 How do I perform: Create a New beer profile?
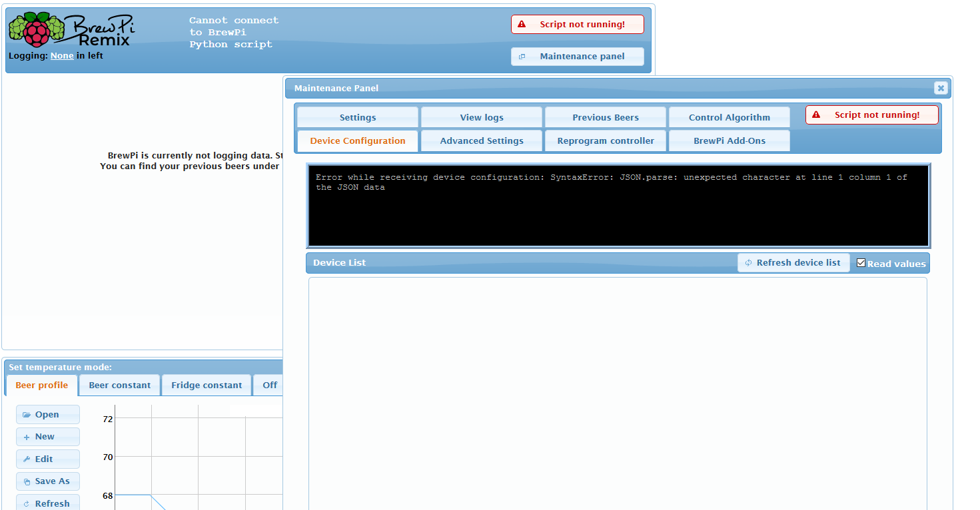48,437
